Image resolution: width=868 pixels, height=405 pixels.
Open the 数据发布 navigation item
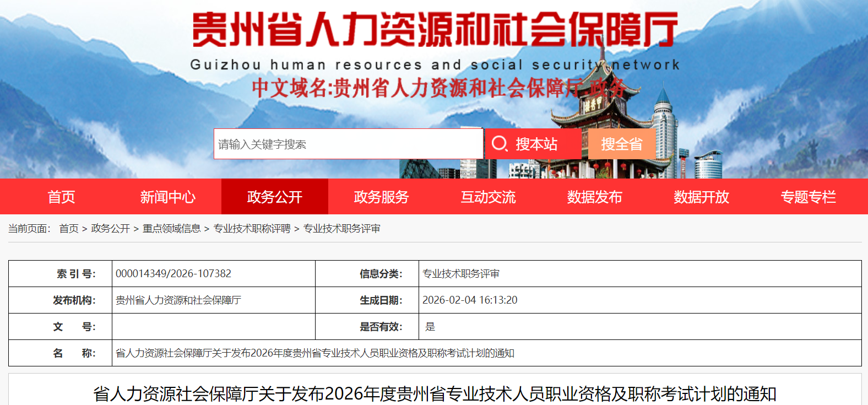pos(594,197)
